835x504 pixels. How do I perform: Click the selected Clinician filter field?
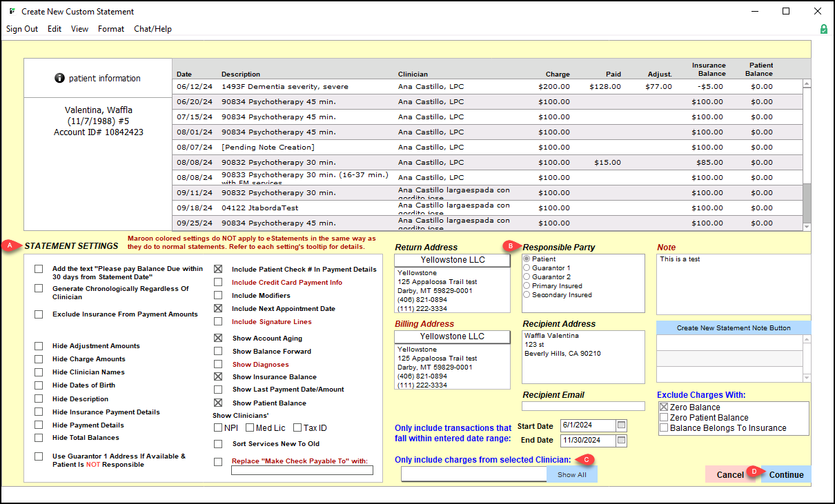[x=473, y=474]
